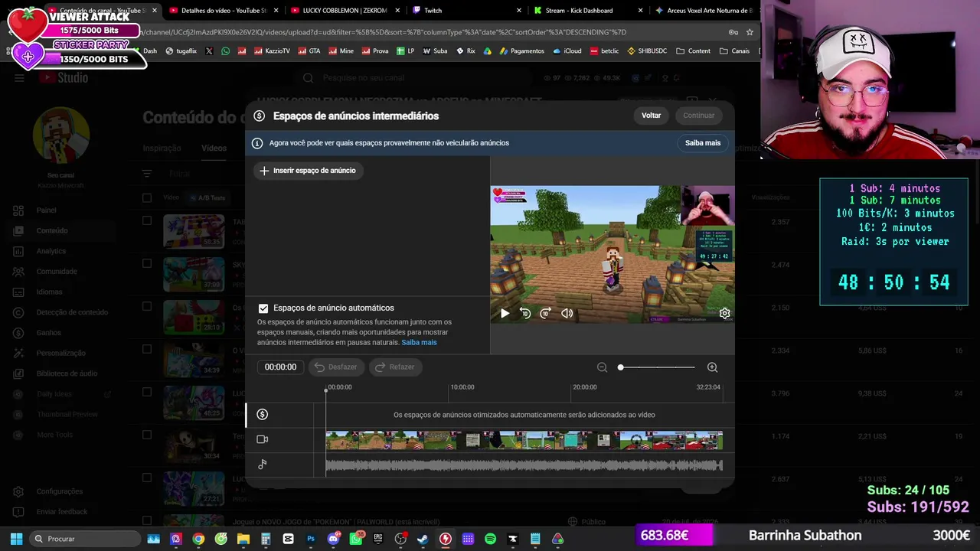Open Configurações in the Studio sidebar
Image resolution: width=980 pixels, height=551 pixels.
coord(59,491)
